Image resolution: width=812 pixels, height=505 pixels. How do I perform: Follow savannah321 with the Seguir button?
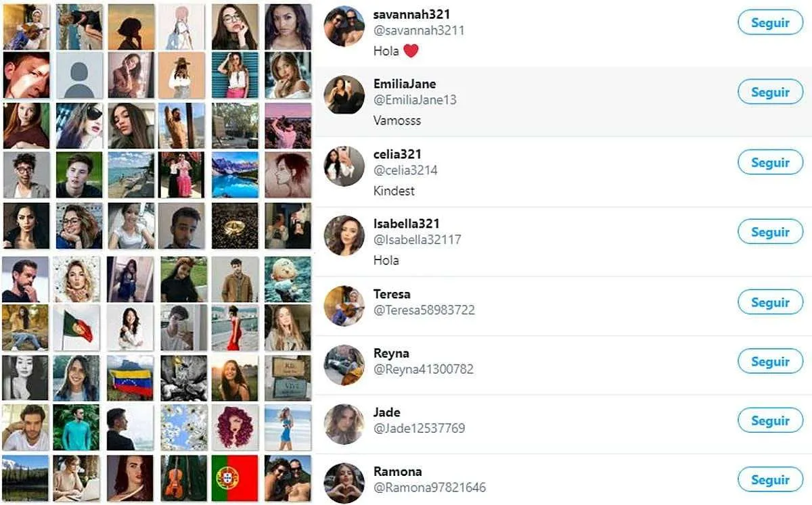[x=770, y=22]
